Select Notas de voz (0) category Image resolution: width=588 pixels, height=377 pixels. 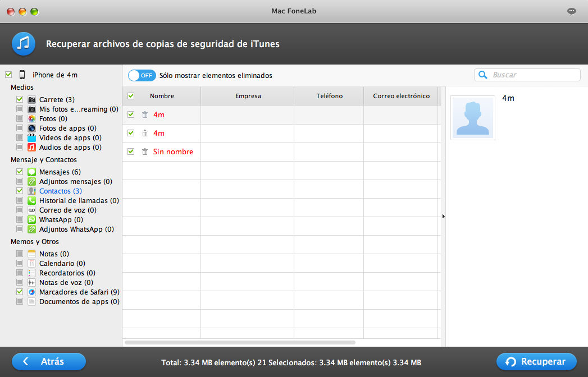[x=66, y=283]
